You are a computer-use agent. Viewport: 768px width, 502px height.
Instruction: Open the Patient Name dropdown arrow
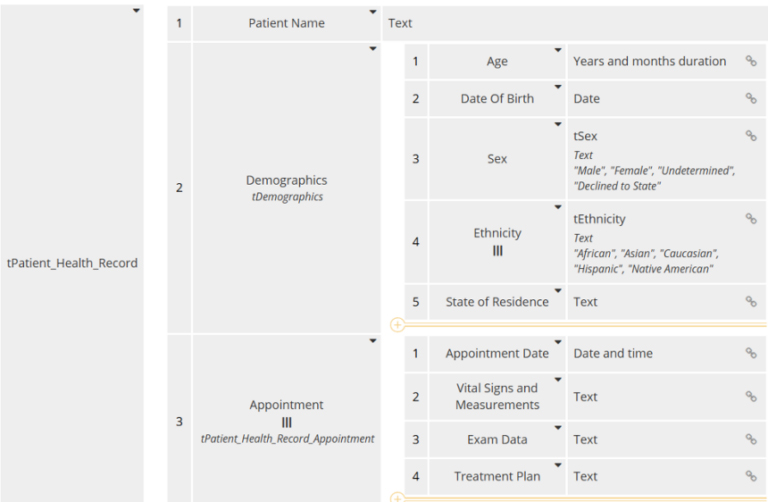[373, 13]
